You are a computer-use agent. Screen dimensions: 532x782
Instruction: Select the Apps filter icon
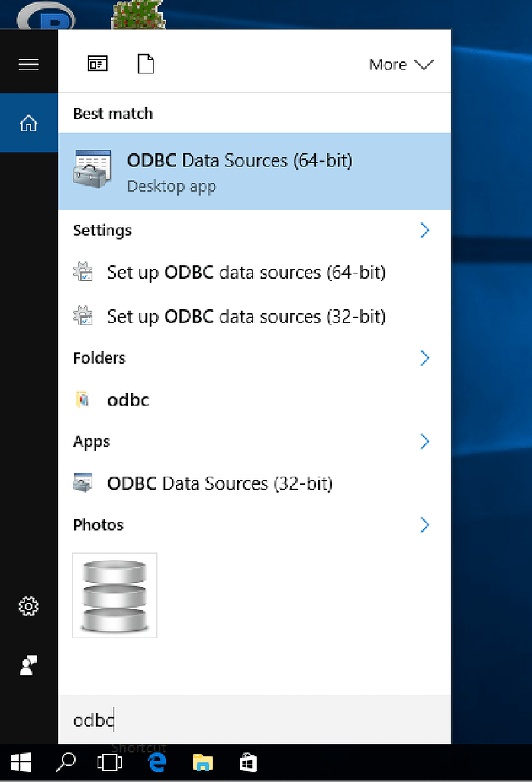pyautogui.click(x=98, y=64)
